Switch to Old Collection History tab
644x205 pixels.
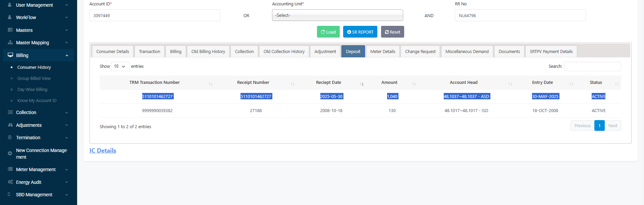click(284, 51)
